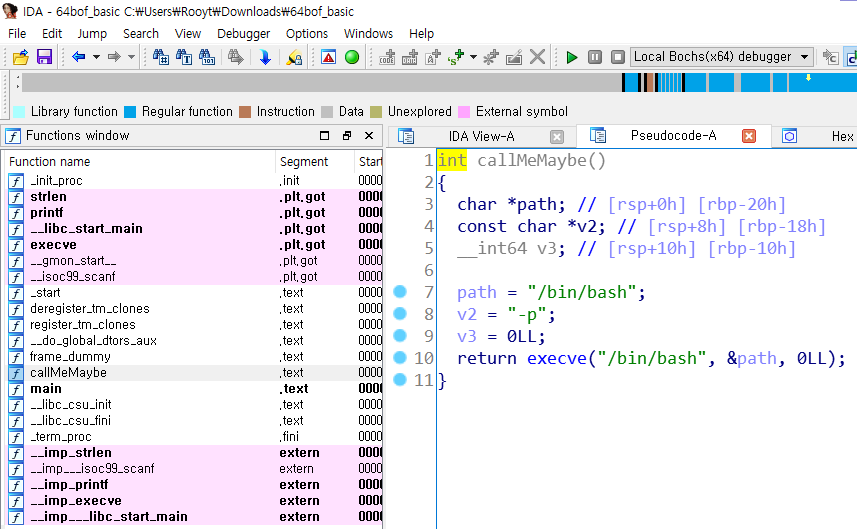Click the Functions window title icon

click(x=13, y=136)
